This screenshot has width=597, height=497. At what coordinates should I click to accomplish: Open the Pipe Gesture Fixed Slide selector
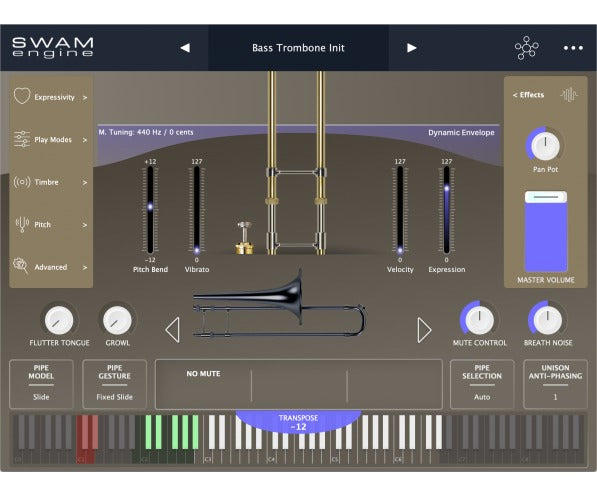coord(115,384)
